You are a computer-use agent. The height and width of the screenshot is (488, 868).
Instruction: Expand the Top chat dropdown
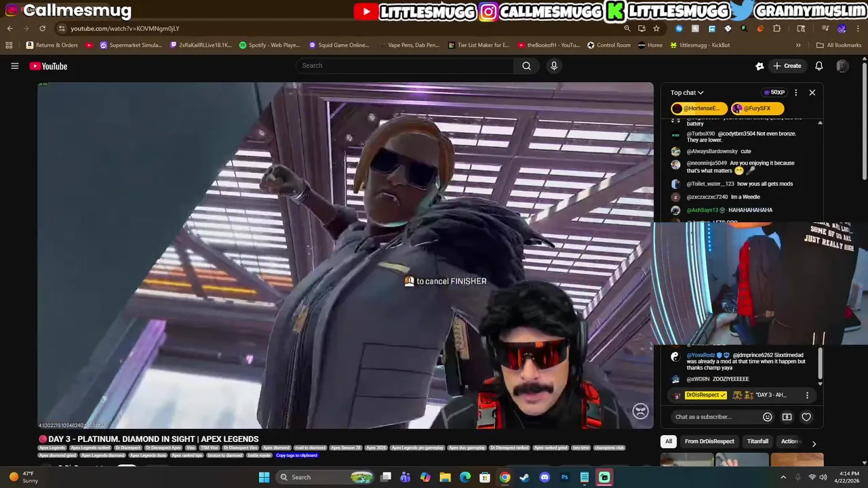coord(687,93)
